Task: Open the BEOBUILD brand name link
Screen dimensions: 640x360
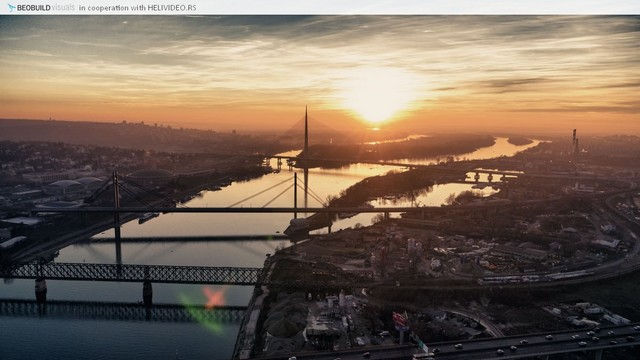Action: tap(33, 8)
